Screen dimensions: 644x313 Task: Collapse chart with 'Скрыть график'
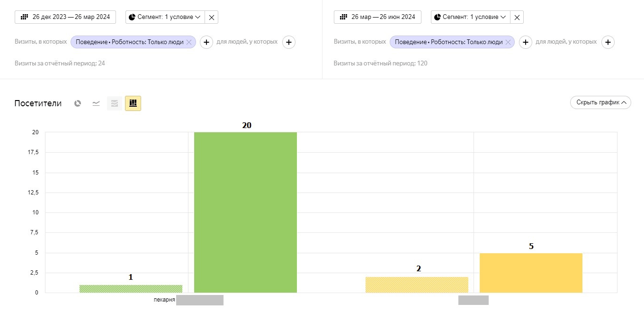coord(600,102)
